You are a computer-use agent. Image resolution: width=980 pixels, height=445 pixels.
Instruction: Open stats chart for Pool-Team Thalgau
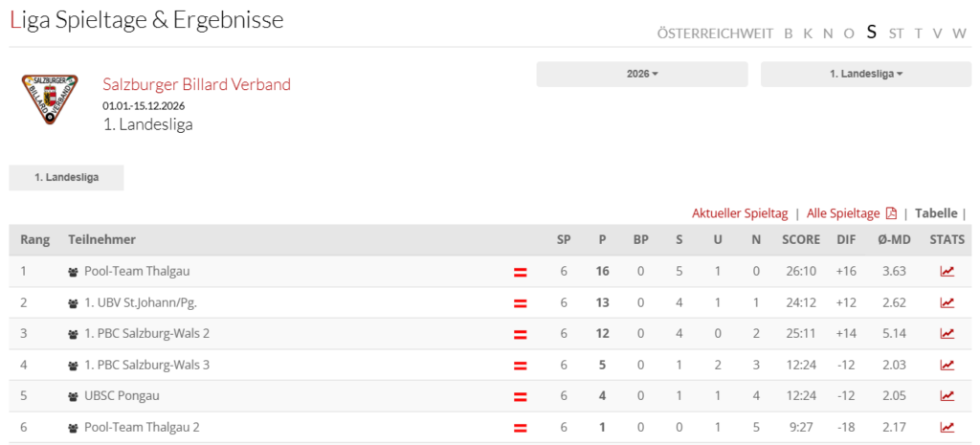947,271
